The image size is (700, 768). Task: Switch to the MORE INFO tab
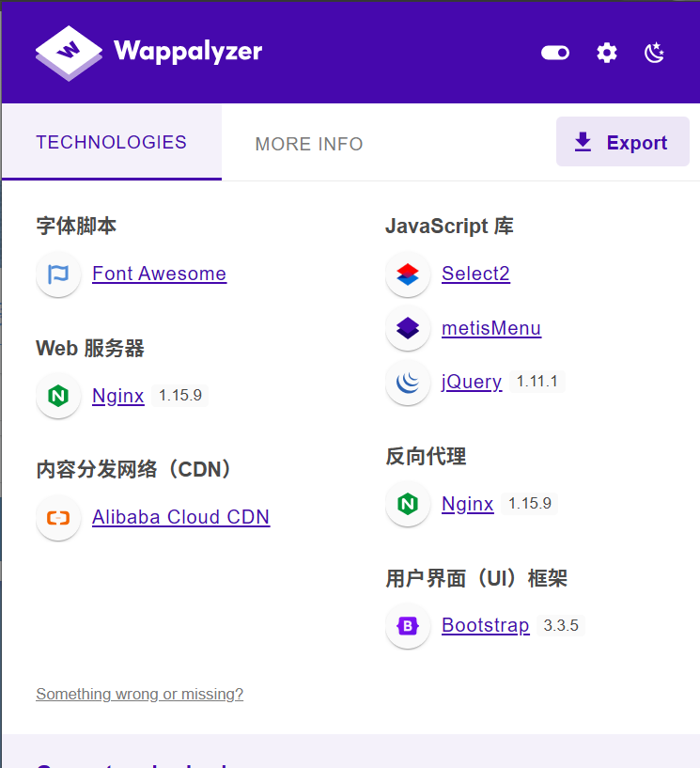(x=309, y=144)
